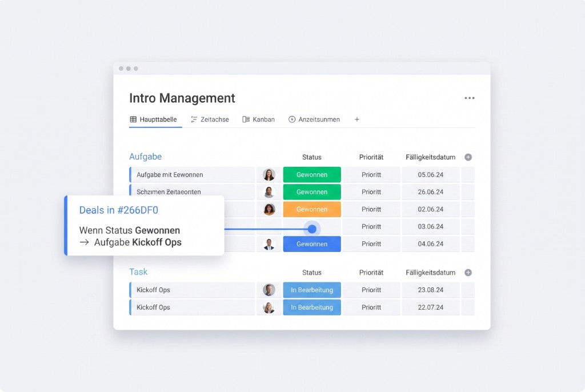Open the Zeitachse view tab

point(210,119)
